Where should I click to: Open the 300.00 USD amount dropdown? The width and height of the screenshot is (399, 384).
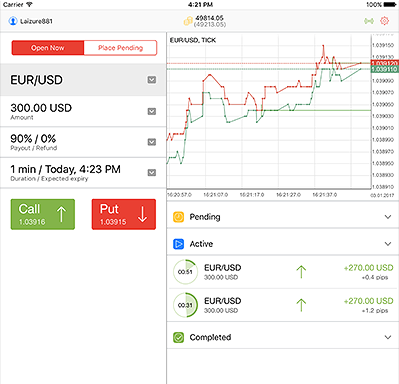tap(152, 111)
